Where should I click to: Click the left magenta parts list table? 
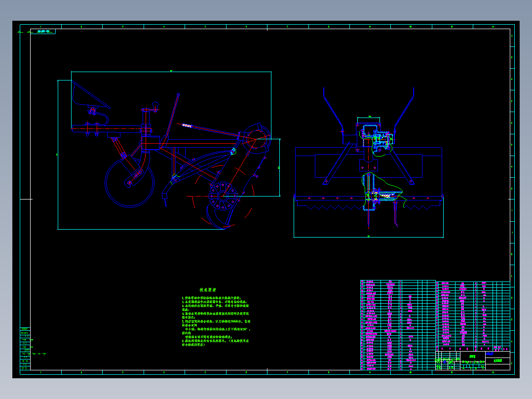click(398, 325)
